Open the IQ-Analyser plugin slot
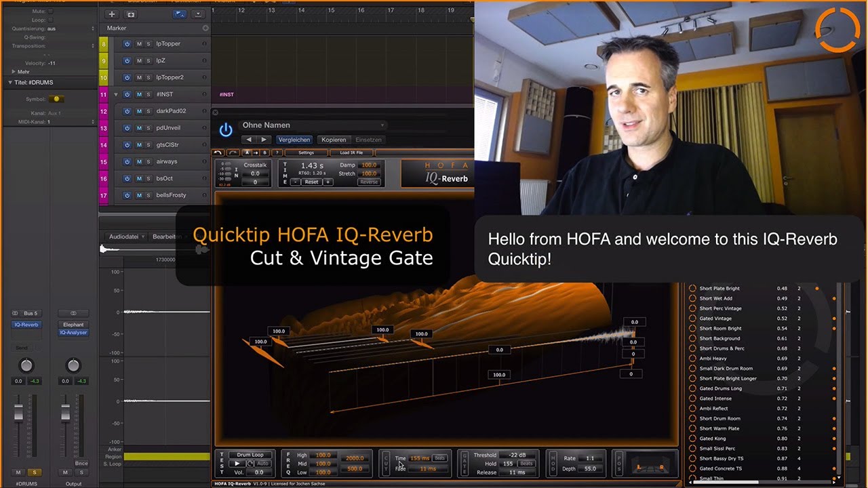The height and width of the screenshot is (488, 868). [73, 333]
